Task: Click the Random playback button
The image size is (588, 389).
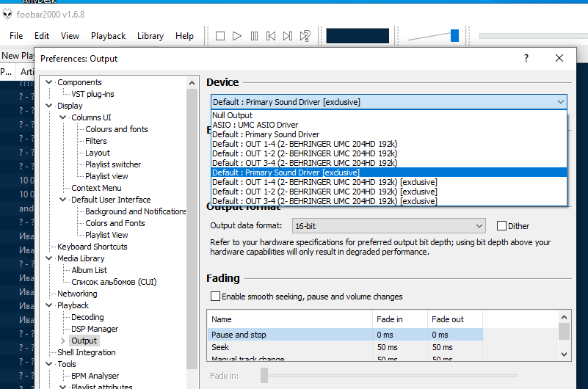Action: click(x=305, y=36)
